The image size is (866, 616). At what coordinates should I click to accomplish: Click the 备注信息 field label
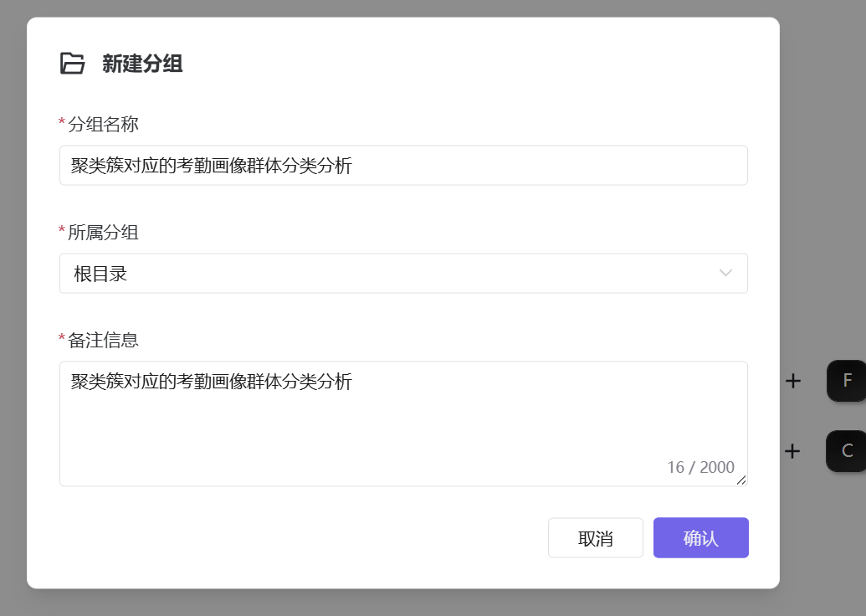(103, 341)
